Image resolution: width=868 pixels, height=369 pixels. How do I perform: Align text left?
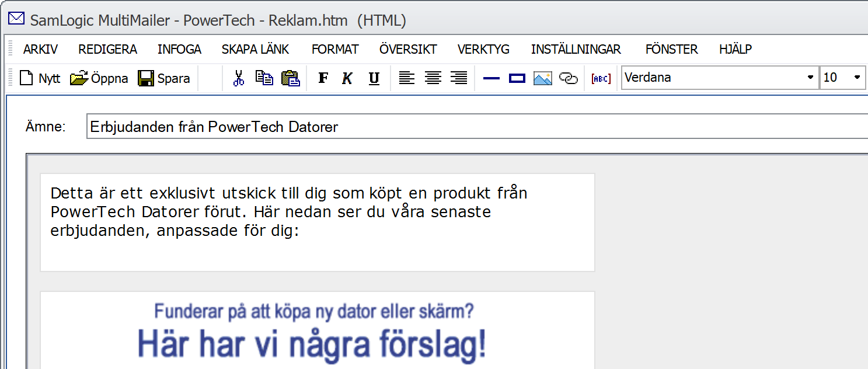click(x=407, y=78)
